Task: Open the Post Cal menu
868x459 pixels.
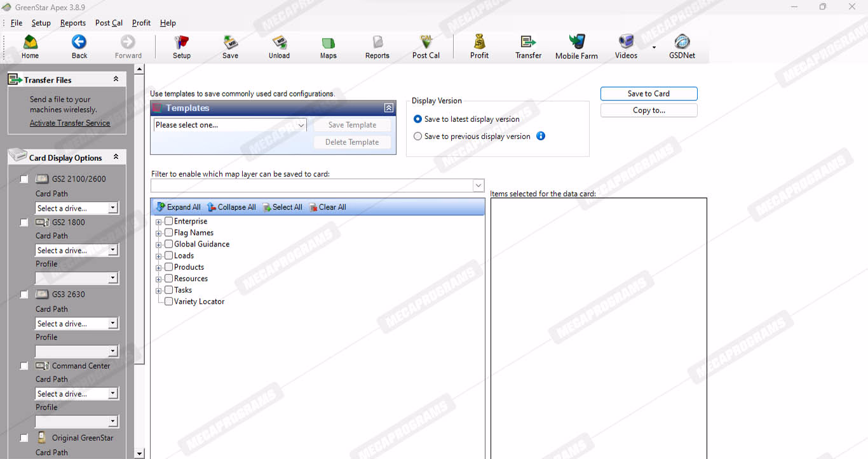Action: click(109, 23)
